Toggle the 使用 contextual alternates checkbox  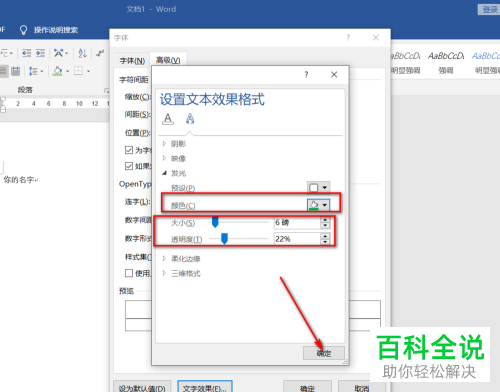[x=129, y=273]
